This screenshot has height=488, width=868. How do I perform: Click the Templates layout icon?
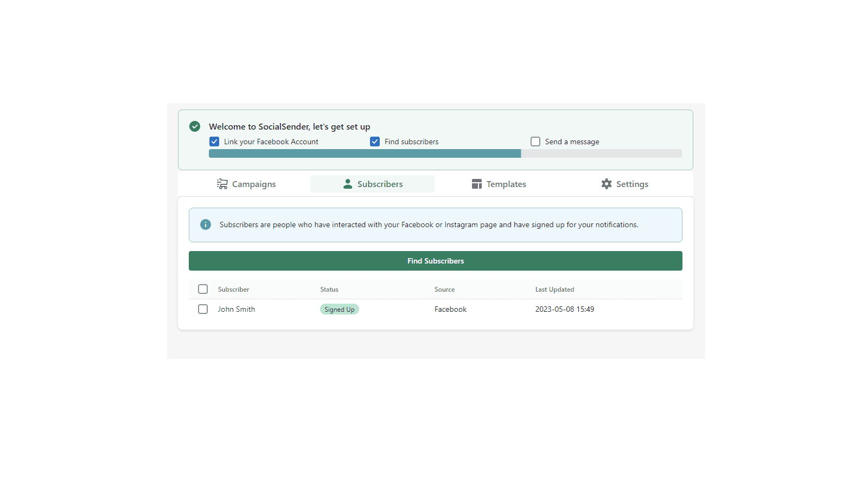[477, 184]
